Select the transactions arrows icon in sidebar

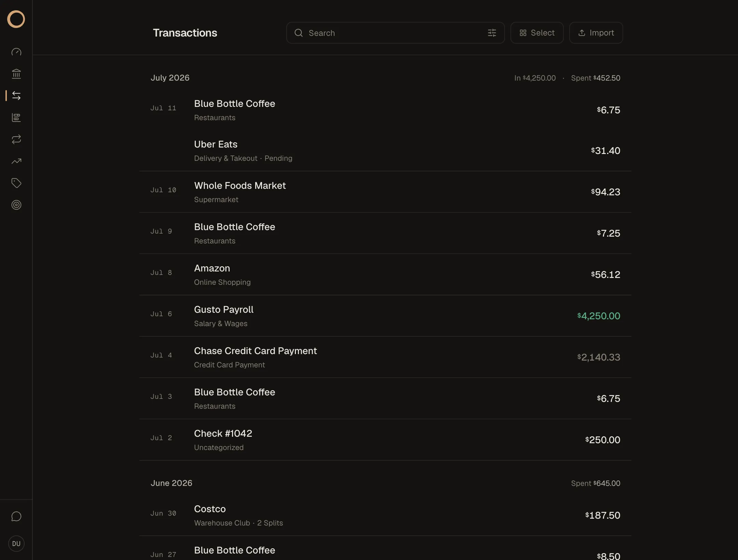click(16, 96)
